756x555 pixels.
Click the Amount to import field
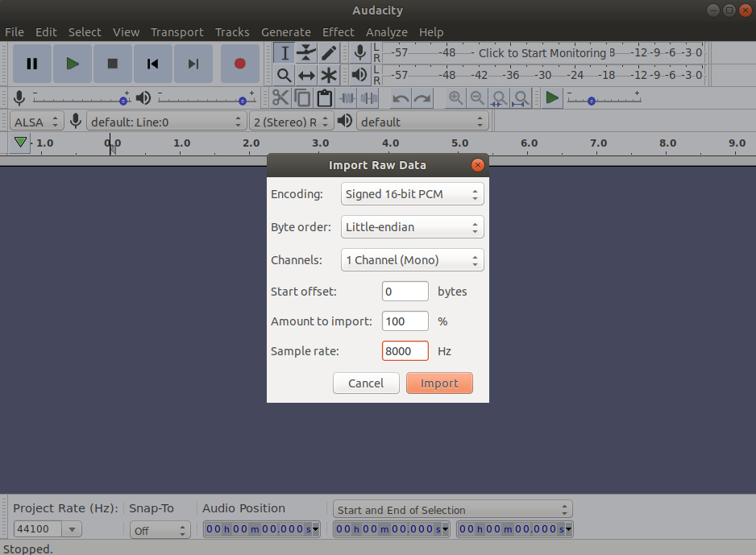(x=405, y=321)
